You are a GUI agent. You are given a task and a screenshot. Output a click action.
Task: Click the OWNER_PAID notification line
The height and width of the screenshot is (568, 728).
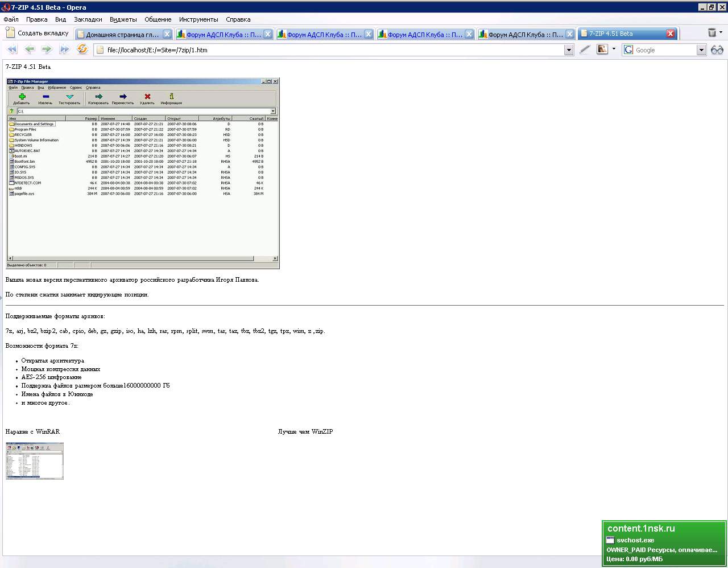click(662, 550)
